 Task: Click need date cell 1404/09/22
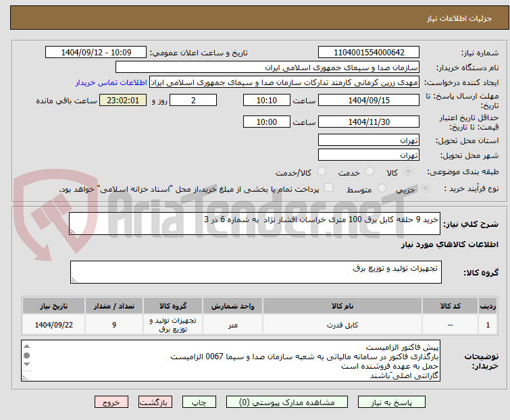53,325
